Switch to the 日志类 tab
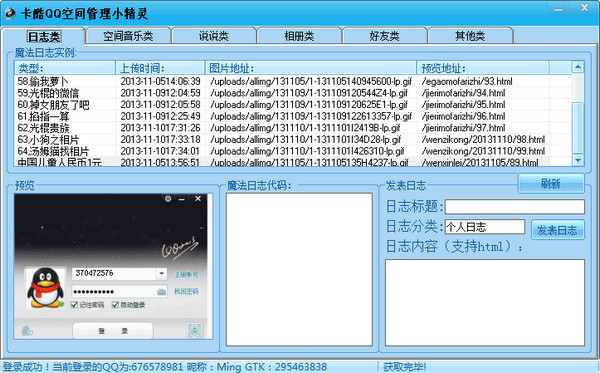Screen dimensions: 600x373 coord(44,37)
